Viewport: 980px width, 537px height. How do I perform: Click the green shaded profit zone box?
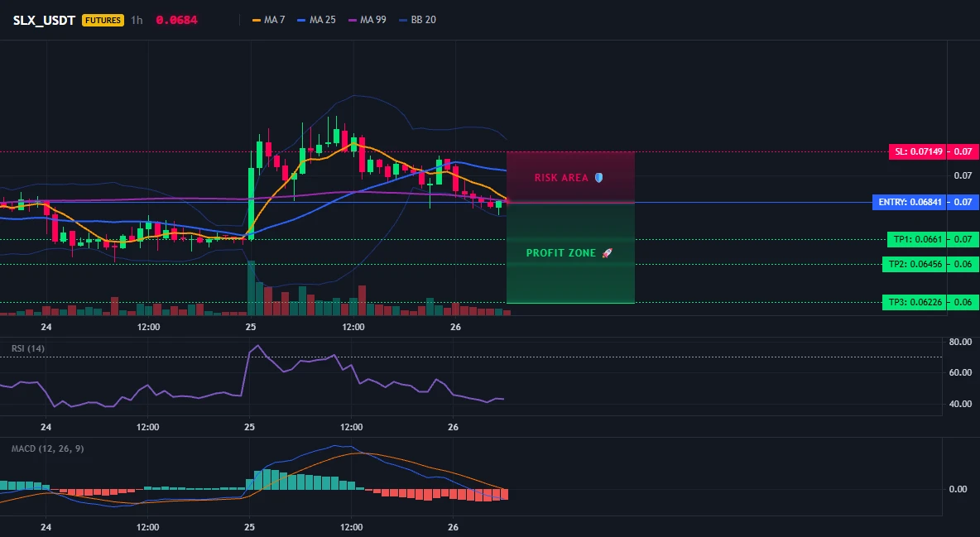570,253
